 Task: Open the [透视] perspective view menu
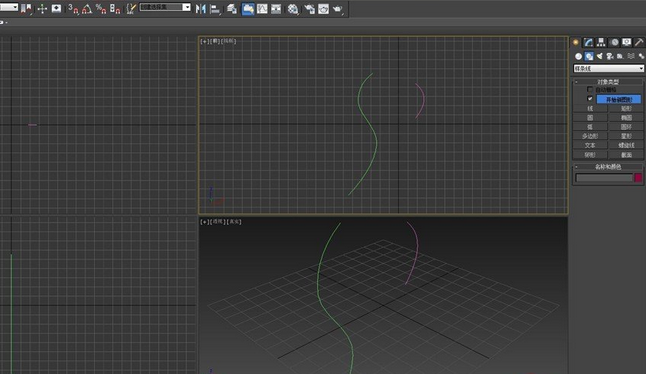click(218, 222)
